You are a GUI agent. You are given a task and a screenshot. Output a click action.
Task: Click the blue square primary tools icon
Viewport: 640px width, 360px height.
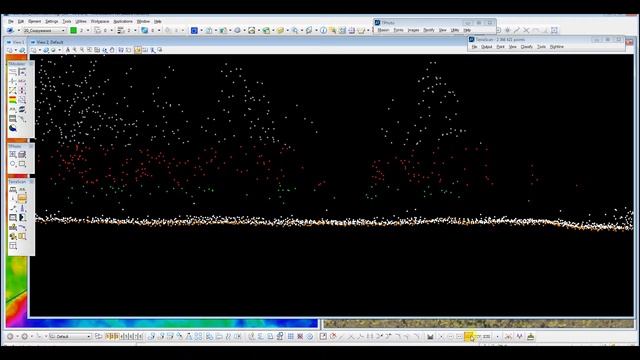tap(194, 30)
